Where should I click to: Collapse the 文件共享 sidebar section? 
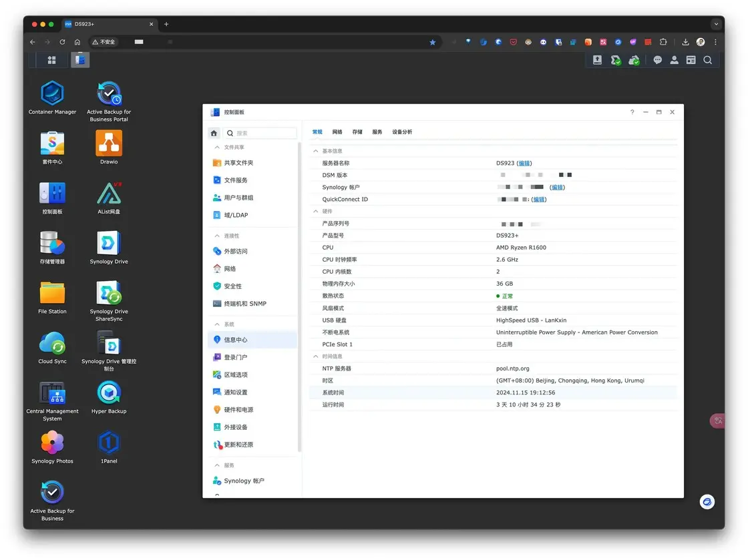[217, 148]
